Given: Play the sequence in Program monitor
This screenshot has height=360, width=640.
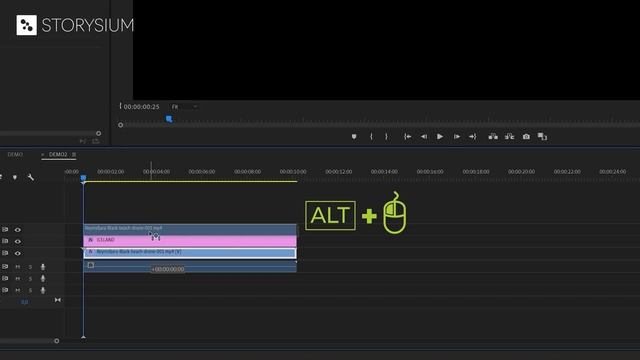Looking at the screenshot, I should click(440, 137).
